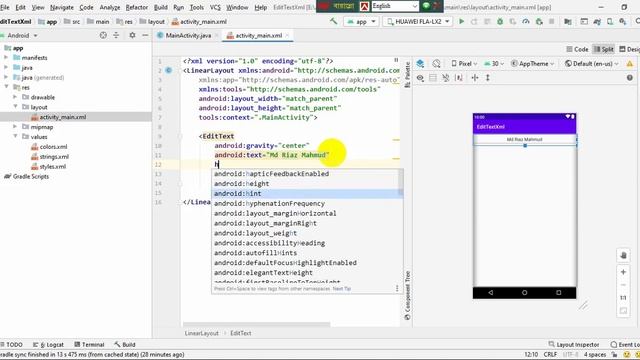Screen dimensions: 640x360
Task: Set preview zoom to 1:1
Action: [623, 298]
